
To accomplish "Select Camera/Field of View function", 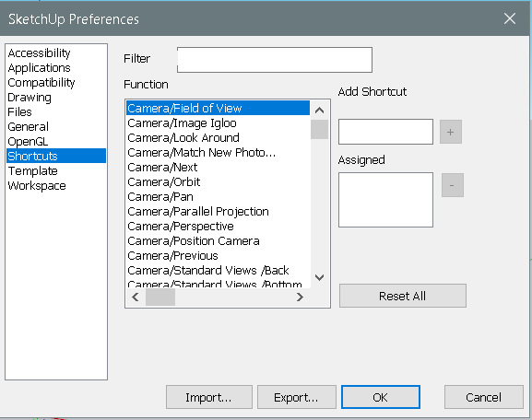I will [x=218, y=108].
